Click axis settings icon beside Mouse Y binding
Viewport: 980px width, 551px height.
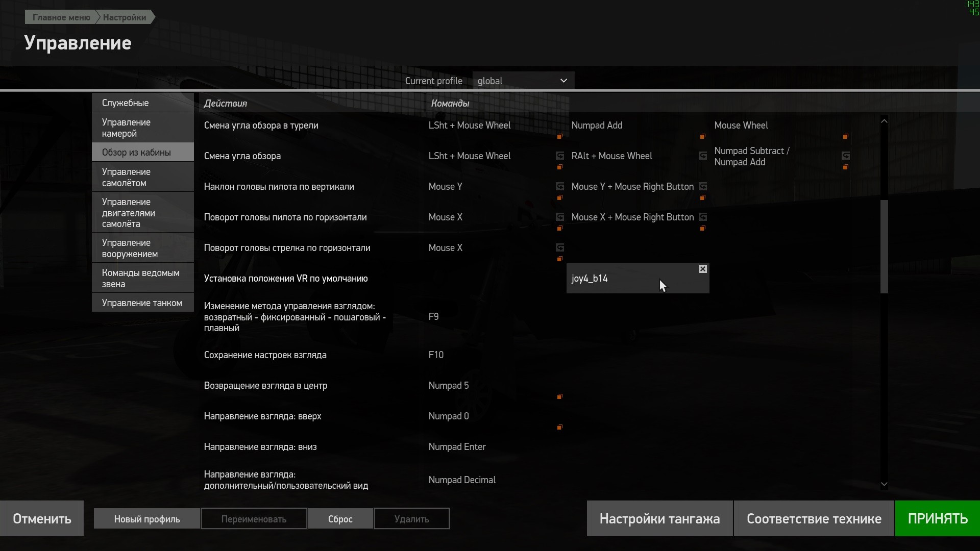click(x=560, y=186)
